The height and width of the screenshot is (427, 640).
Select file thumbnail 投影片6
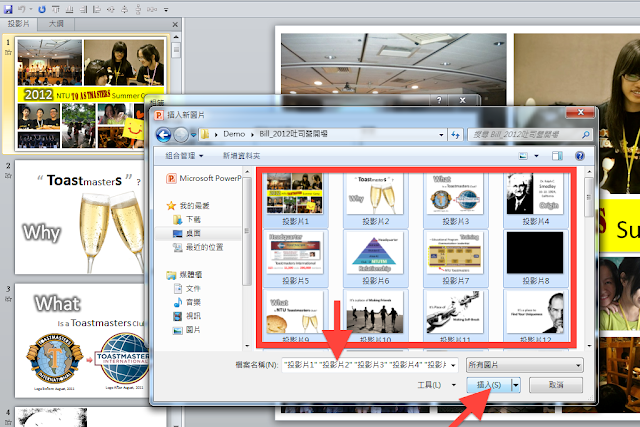pyautogui.click(x=376, y=258)
